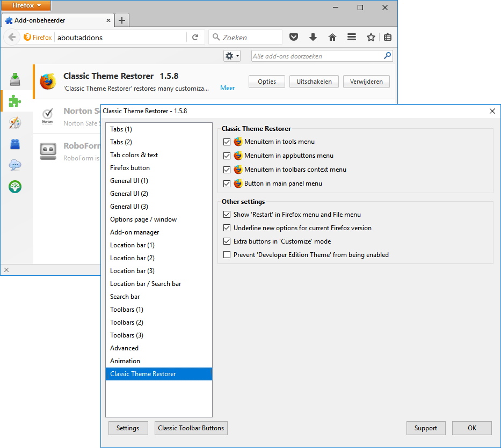The image size is (501, 448).
Task: Click the Support button
Action: [x=426, y=428]
